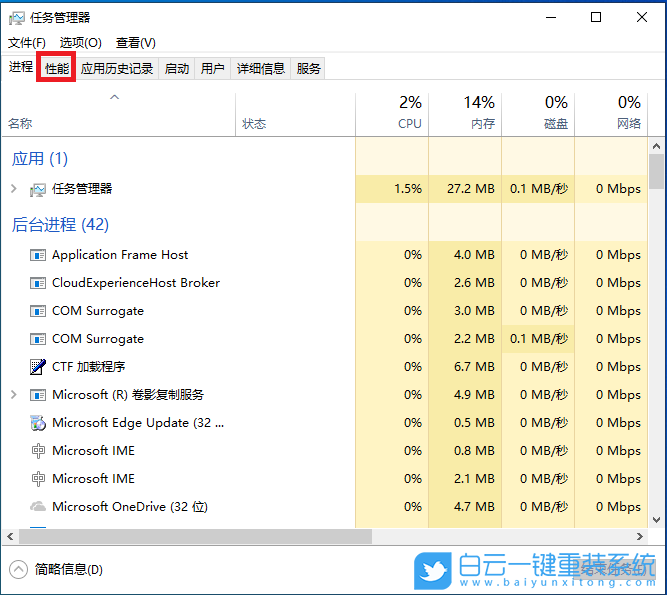
Task: Select the CloudExperienceHost Broker process name
Action: 136,283
